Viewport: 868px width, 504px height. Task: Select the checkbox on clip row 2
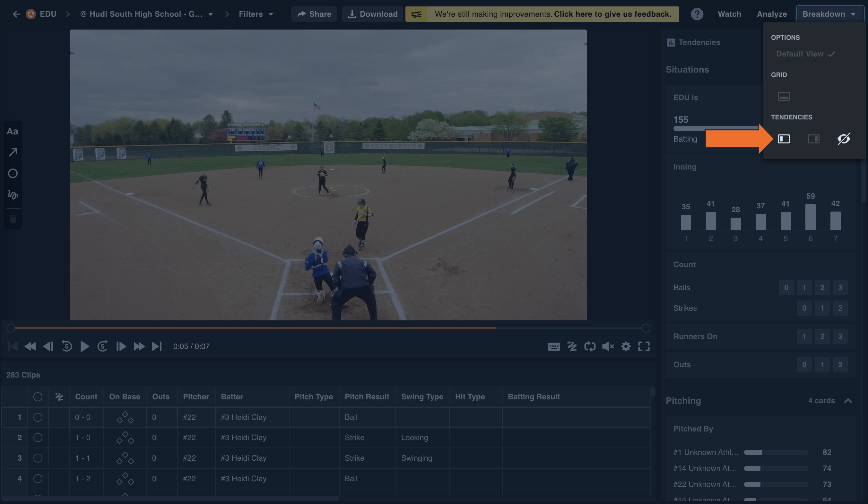point(38,438)
